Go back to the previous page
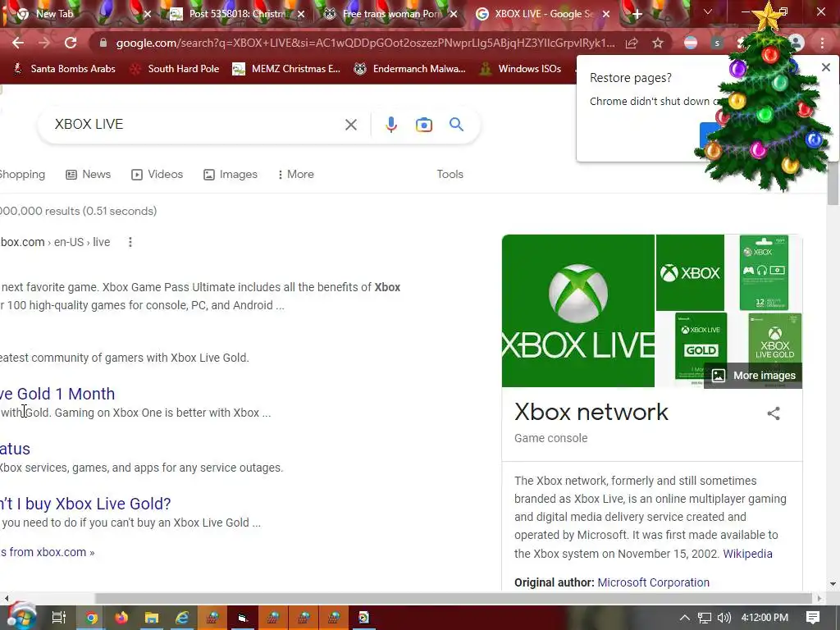Screen dimensions: 840x630 18,43
